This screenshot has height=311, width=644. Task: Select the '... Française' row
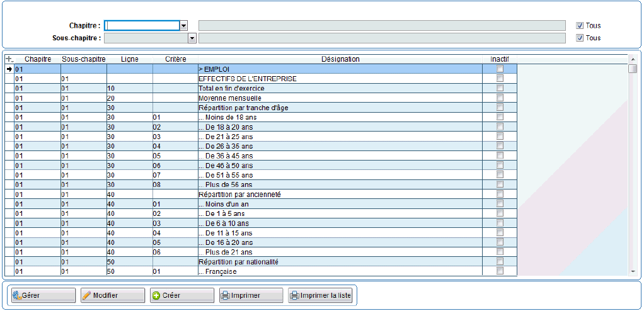(261, 271)
